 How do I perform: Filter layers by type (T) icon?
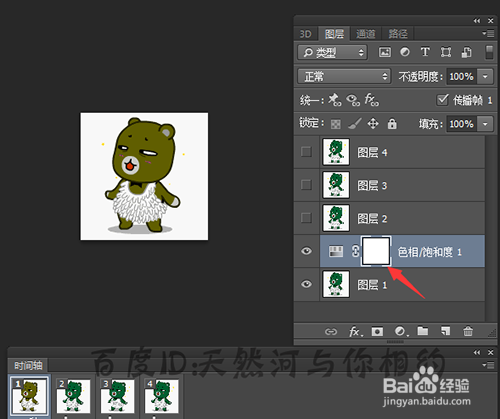425,52
